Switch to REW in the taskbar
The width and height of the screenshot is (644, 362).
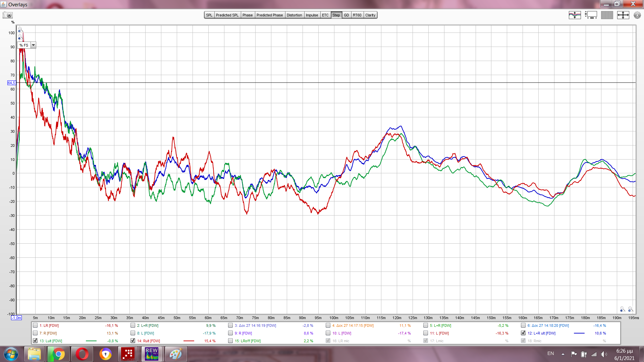pos(152,354)
